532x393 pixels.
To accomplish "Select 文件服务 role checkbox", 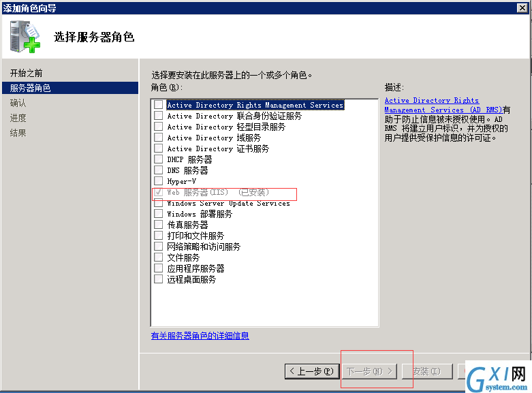I will point(159,257).
